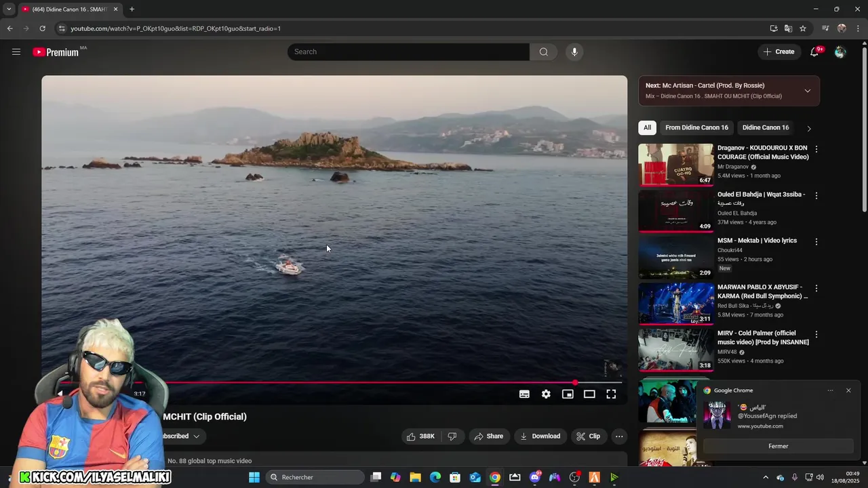868x488 pixels.
Task: Go back in browser history
Action: click(x=9, y=28)
